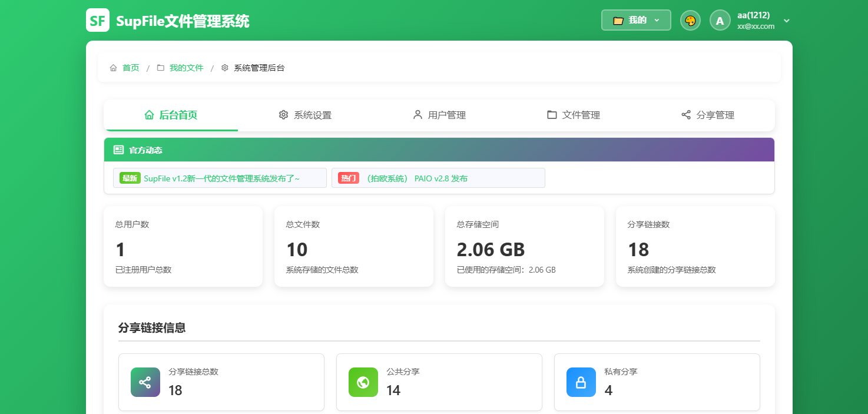Image resolution: width=868 pixels, height=414 pixels.
Task: Click the public share globe icon
Action: 363,382
